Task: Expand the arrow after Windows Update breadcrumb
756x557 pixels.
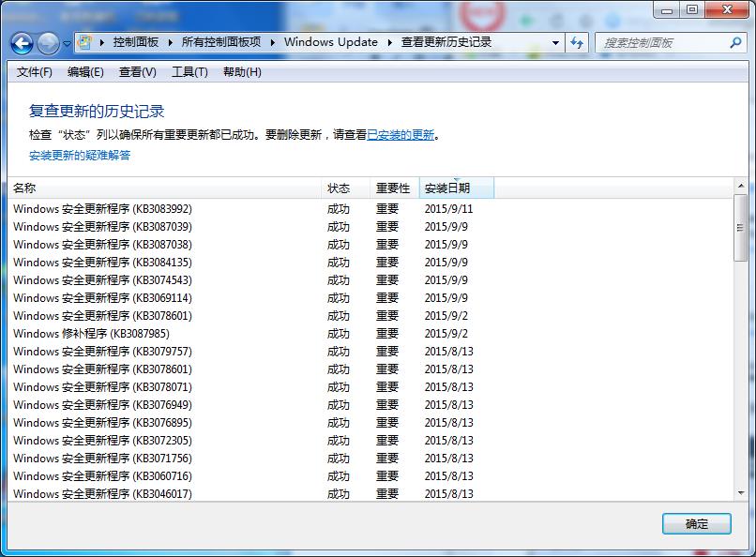Action: tap(390, 42)
